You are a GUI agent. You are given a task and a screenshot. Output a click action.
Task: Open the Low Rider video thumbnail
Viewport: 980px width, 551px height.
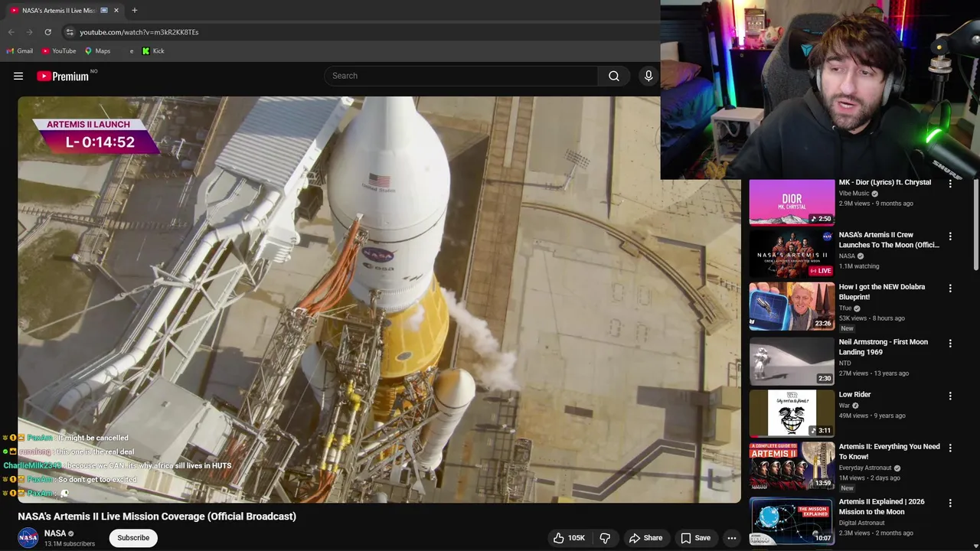[792, 413]
